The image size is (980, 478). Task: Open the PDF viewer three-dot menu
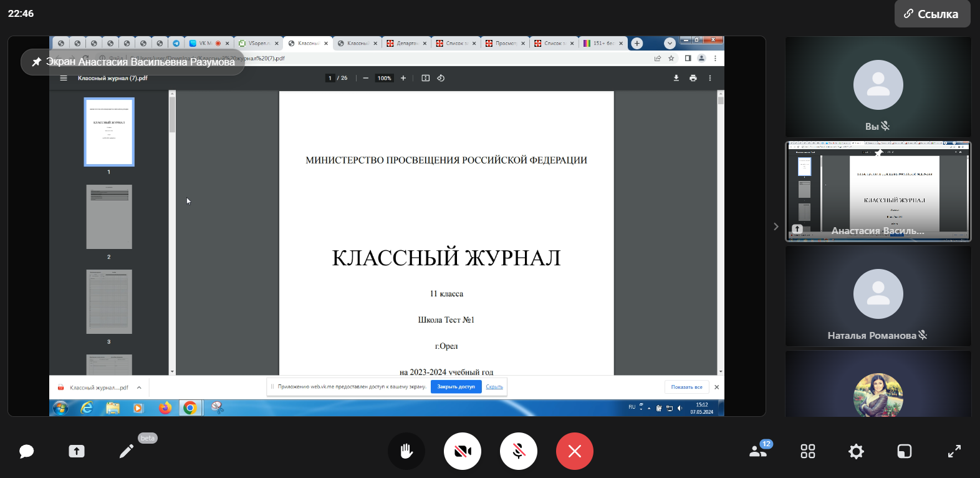[709, 78]
